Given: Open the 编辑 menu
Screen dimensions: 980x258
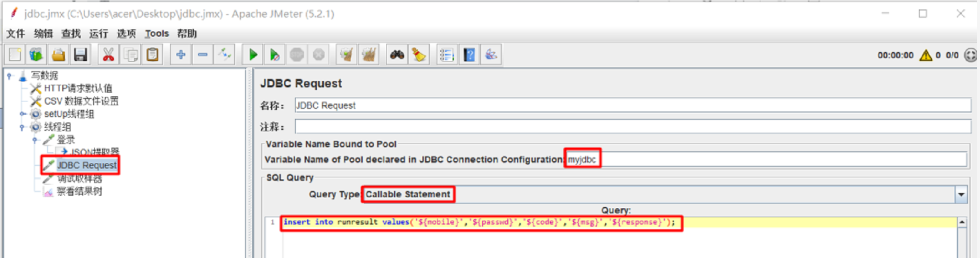Looking at the screenshot, I should 43,33.
